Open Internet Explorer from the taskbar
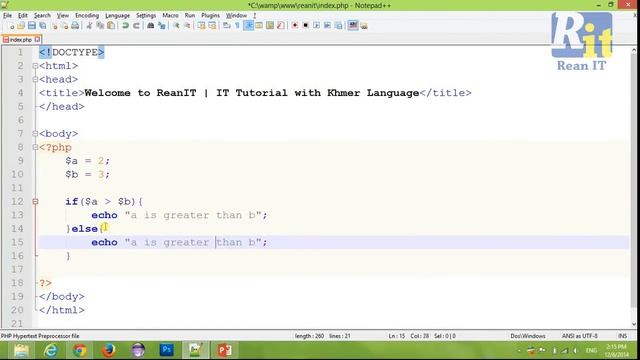The height and width of the screenshot is (360, 640). [x=51, y=350]
